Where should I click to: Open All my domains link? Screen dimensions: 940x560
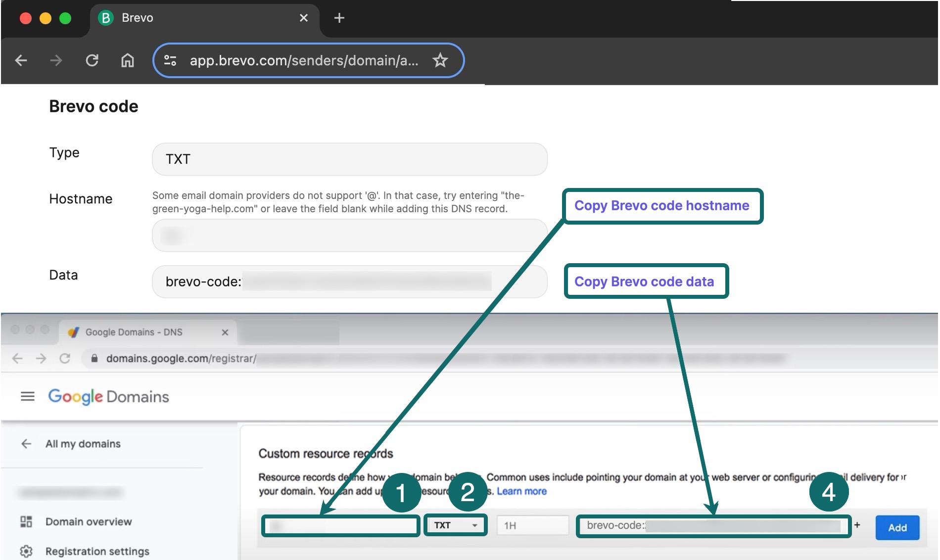83,444
